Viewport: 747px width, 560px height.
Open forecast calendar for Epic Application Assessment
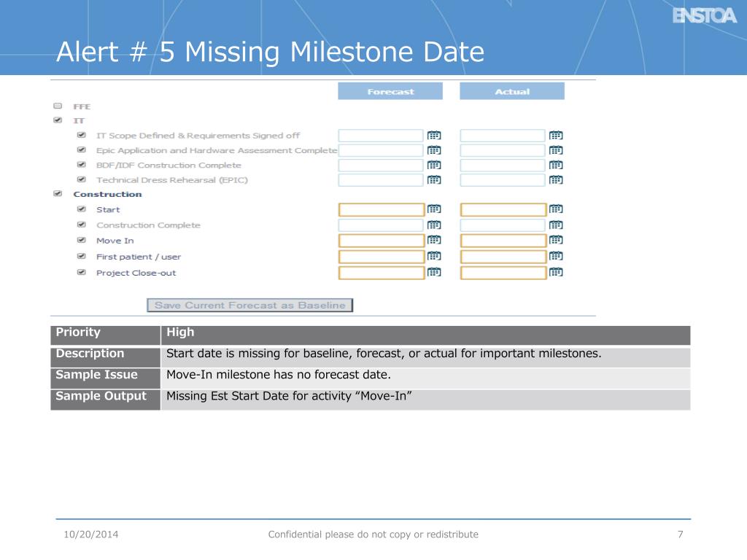point(434,150)
